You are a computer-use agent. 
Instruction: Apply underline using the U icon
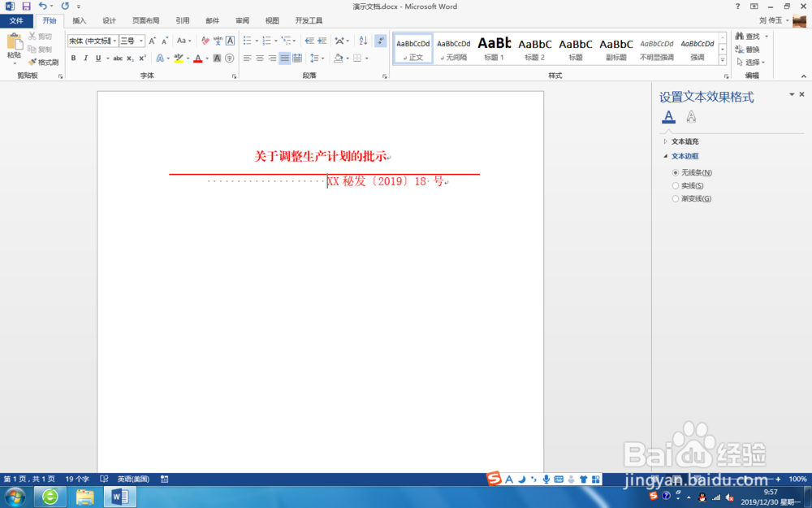pyautogui.click(x=98, y=58)
